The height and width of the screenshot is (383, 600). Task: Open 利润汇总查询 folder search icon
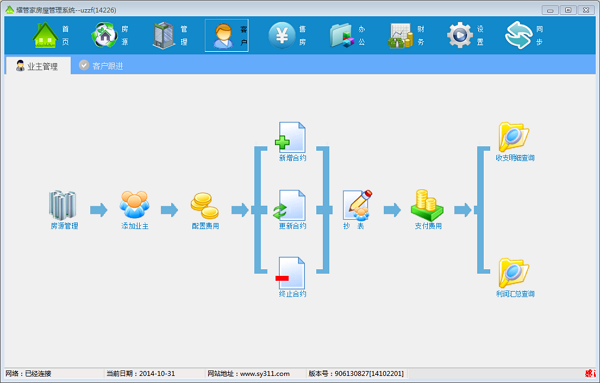pos(514,273)
